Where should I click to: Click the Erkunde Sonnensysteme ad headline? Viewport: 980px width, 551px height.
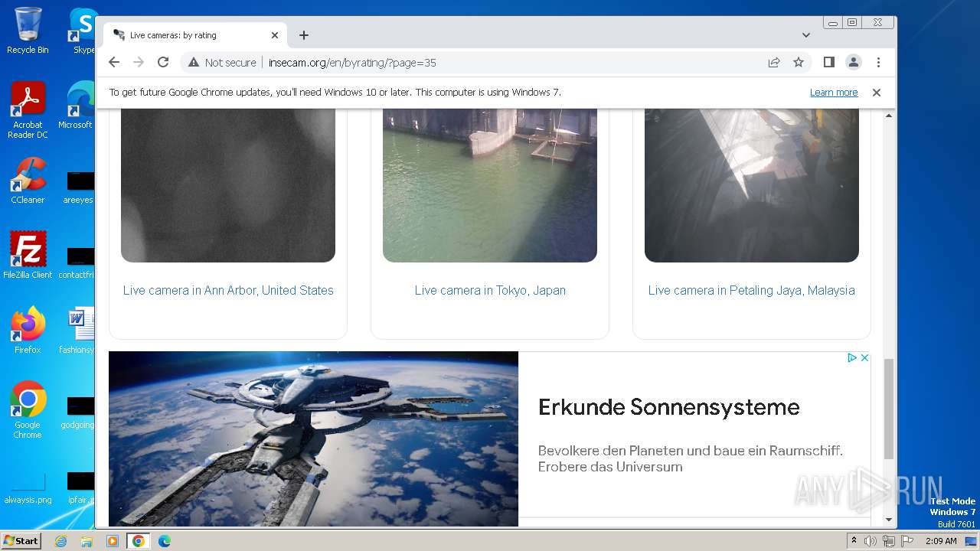click(668, 407)
